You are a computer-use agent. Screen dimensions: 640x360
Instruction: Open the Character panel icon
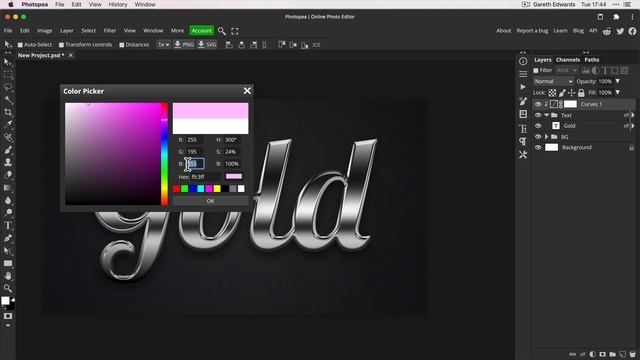(x=523, y=129)
